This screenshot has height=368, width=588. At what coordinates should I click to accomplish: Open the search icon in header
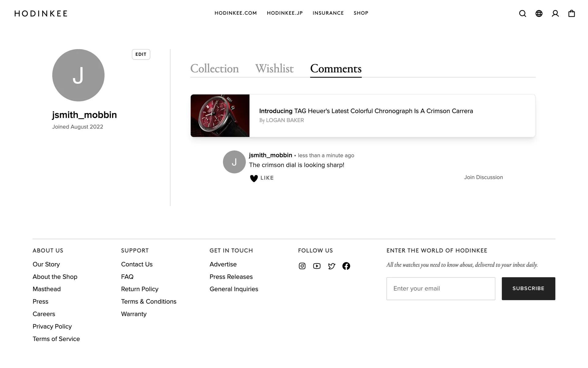[522, 13]
